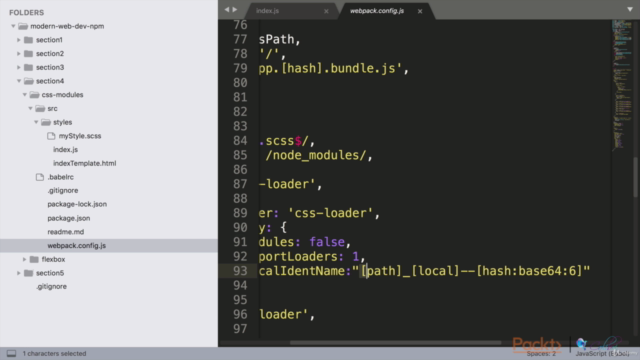Open the JavaScript (Babel) syntax selector
This screenshot has height=360, width=640.
(x=602, y=353)
